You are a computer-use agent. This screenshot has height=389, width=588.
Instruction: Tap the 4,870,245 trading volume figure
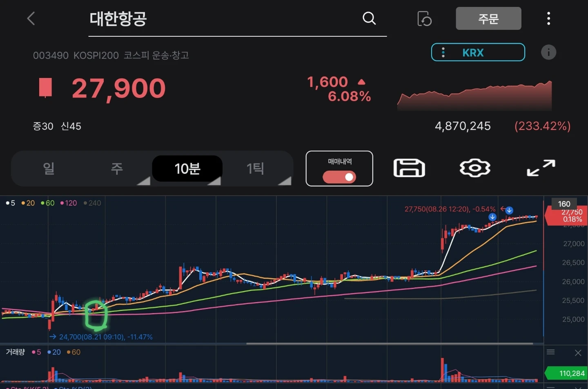click(463, 126)
